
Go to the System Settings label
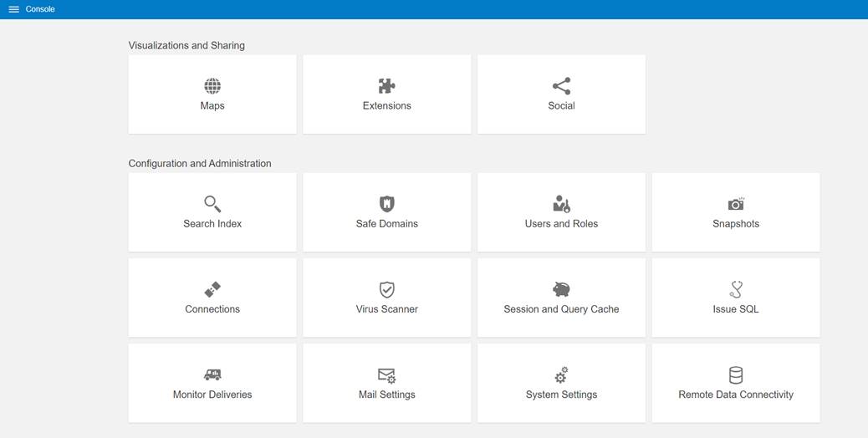(561, 395)
